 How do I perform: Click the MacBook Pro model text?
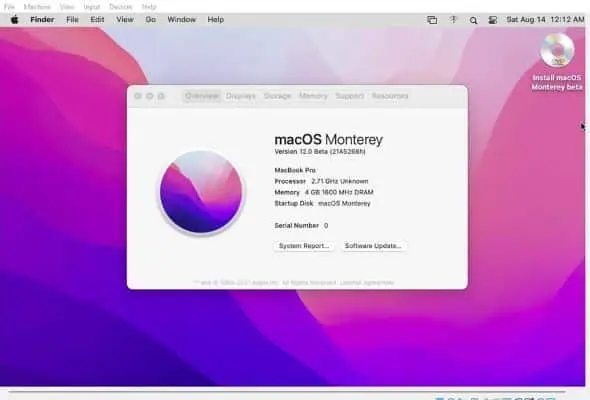point(295,170)
